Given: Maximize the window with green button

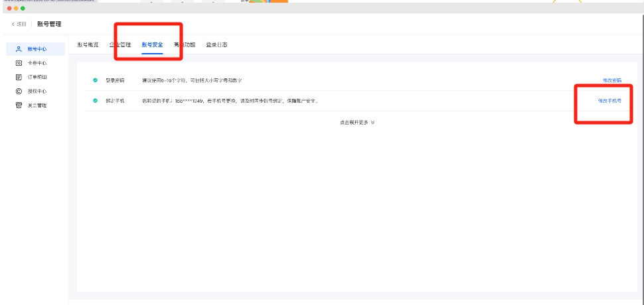Looking at the screenshot, I should point(23,8).
